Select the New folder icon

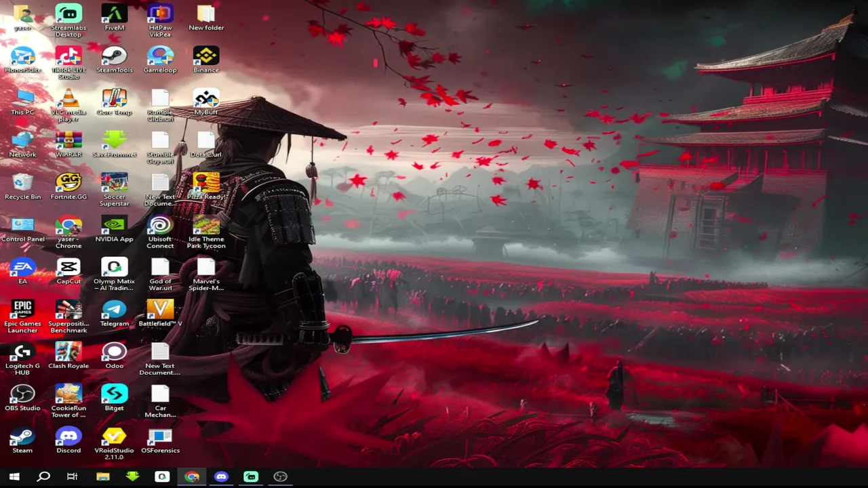[206, 18]
